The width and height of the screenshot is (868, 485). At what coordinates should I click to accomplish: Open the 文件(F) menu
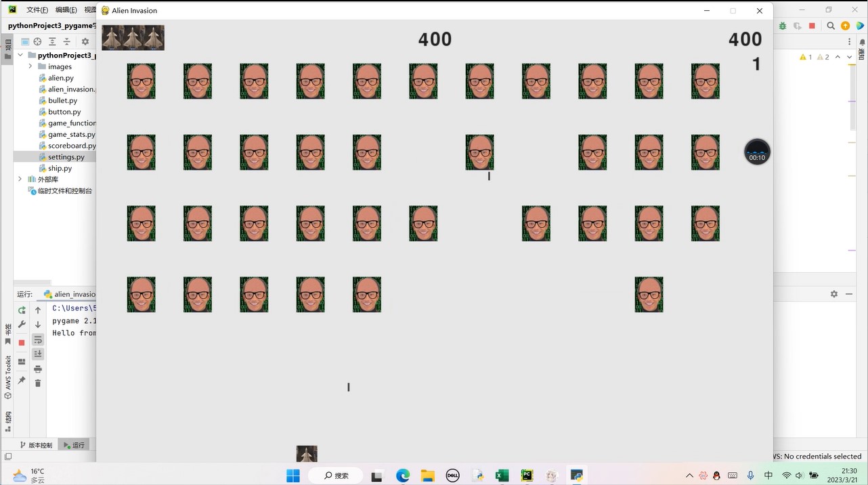click(x=37, y=10)
